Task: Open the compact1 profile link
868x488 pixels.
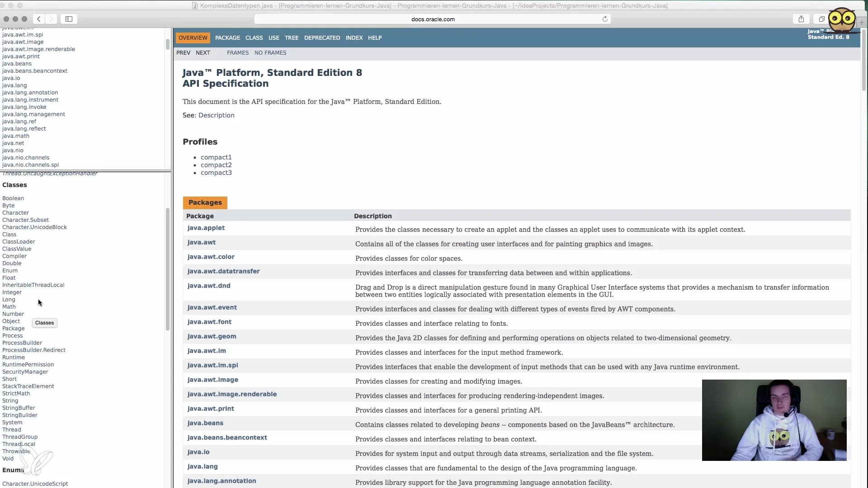Action: point(216,157)
